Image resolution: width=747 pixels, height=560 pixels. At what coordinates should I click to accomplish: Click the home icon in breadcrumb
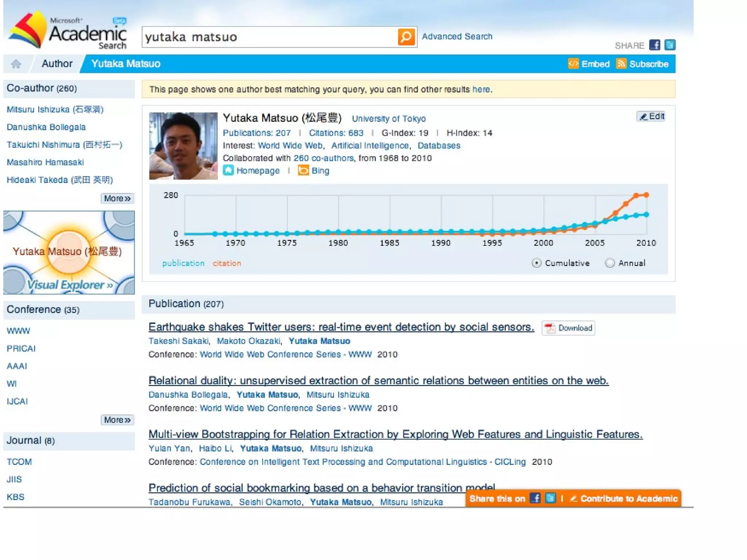pos(16,64)
